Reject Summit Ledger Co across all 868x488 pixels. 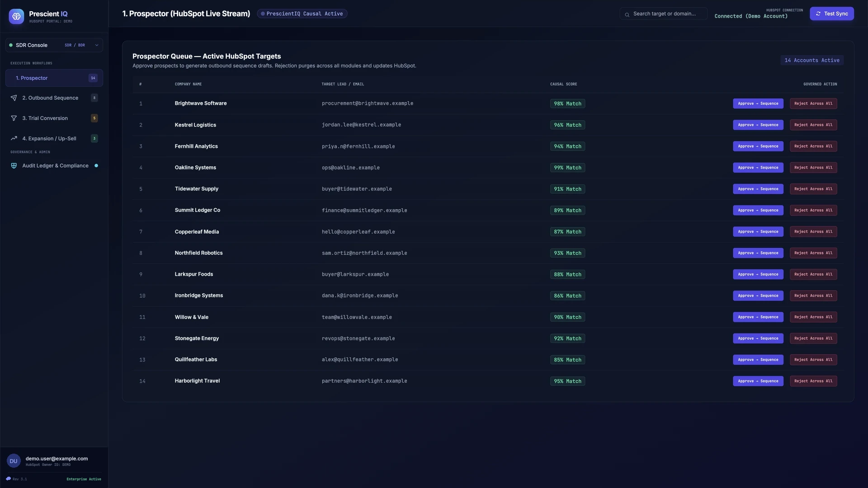point(813,210)
